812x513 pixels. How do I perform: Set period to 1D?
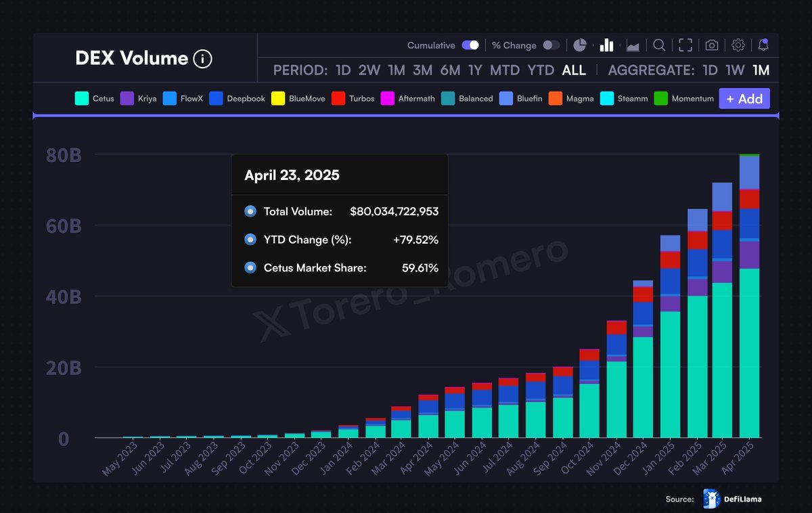point(343,70)
